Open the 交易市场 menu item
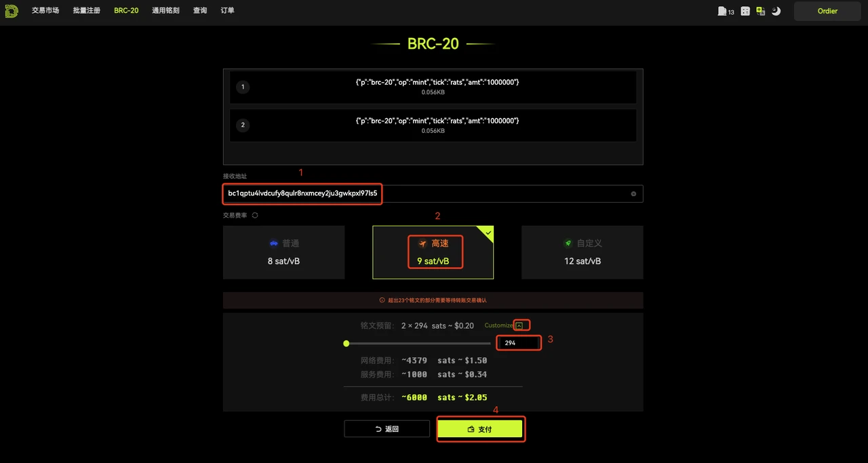 pos(45,11)
